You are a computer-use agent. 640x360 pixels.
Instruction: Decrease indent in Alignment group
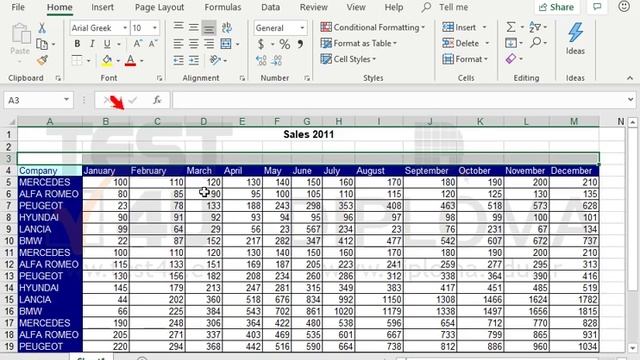[x=178, y=60]
